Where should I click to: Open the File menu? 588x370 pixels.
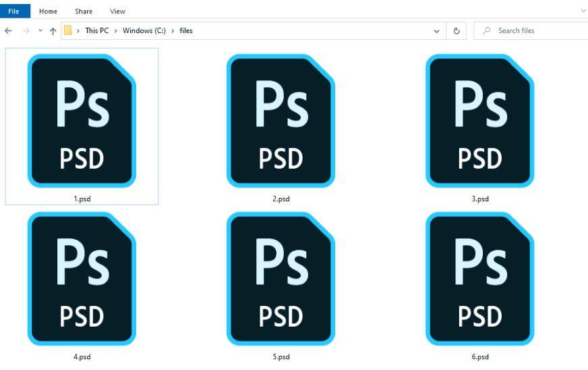click(13, 11)
